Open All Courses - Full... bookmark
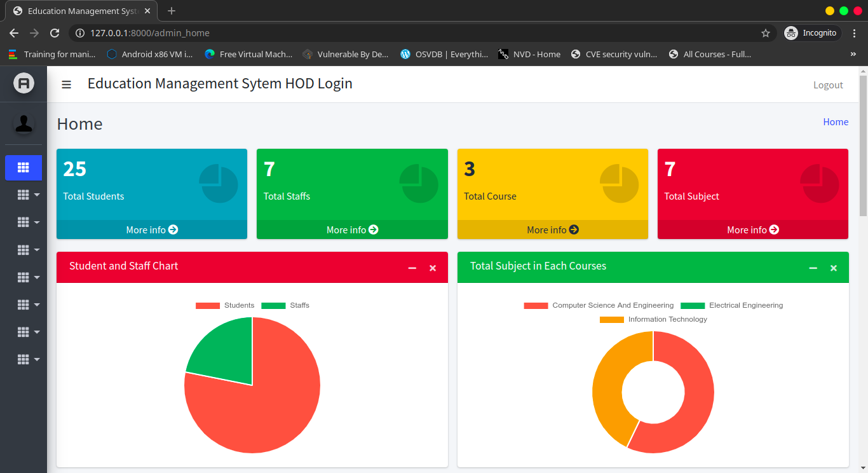Image resolution: width=868 pixels, height=473 pixels. [710, 54]
